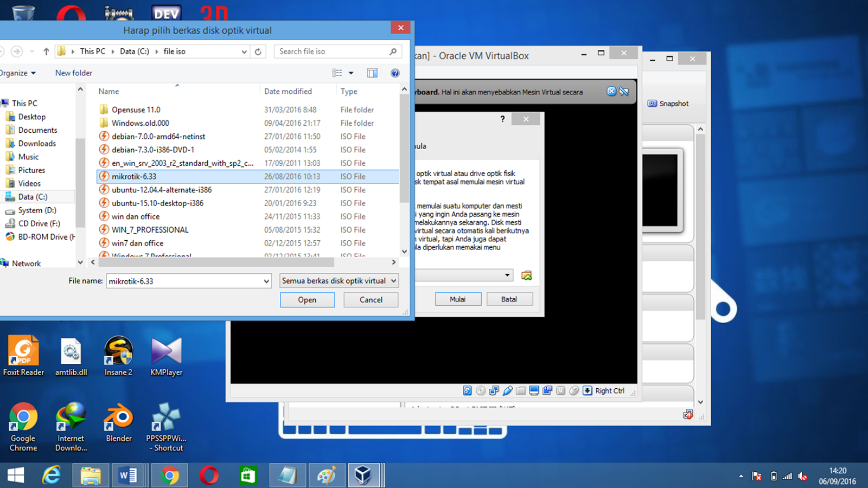Image resolution: width=868 pixels, height=488 pixels.
Task: Click the network adapters indicator in VM status bar
Action: (x=494, y=390)
